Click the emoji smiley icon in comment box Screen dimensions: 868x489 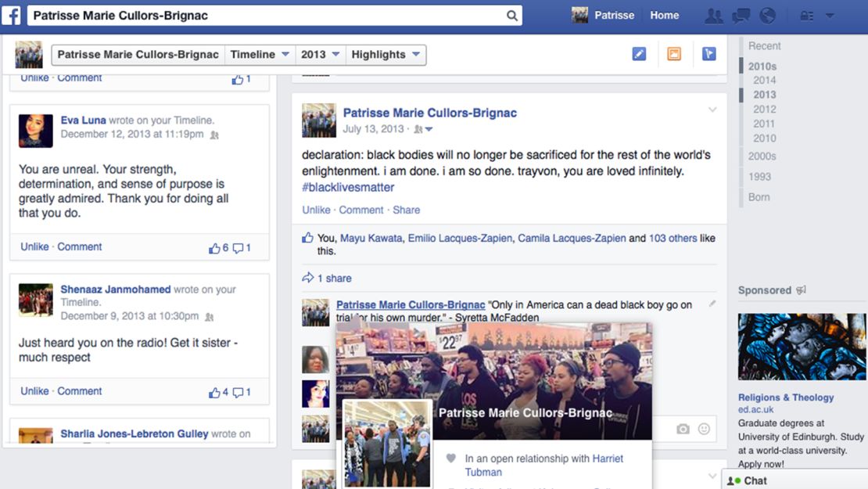[704, 429]
